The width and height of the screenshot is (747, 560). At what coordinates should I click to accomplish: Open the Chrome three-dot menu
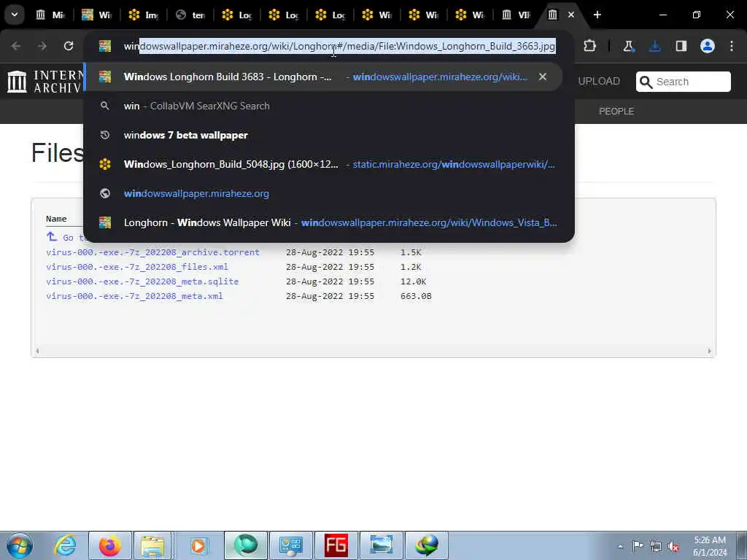732,46
